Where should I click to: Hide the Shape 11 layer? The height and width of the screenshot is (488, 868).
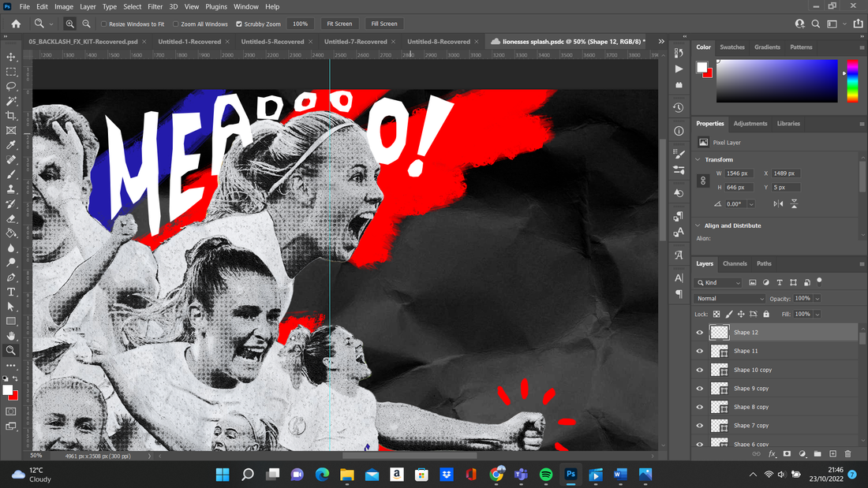pyautogui.click(x=700, y=352)
